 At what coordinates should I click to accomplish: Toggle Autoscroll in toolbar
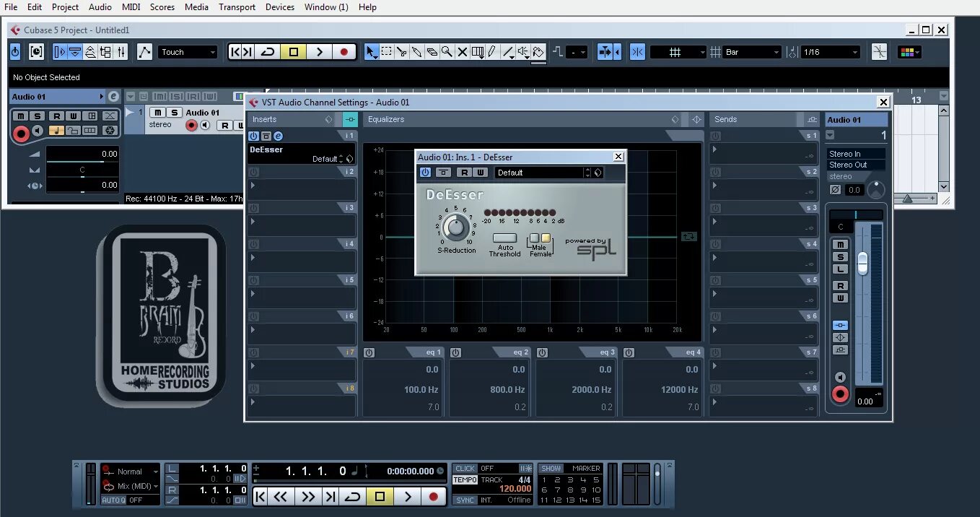pyautogui.click(x=605, y=52)
